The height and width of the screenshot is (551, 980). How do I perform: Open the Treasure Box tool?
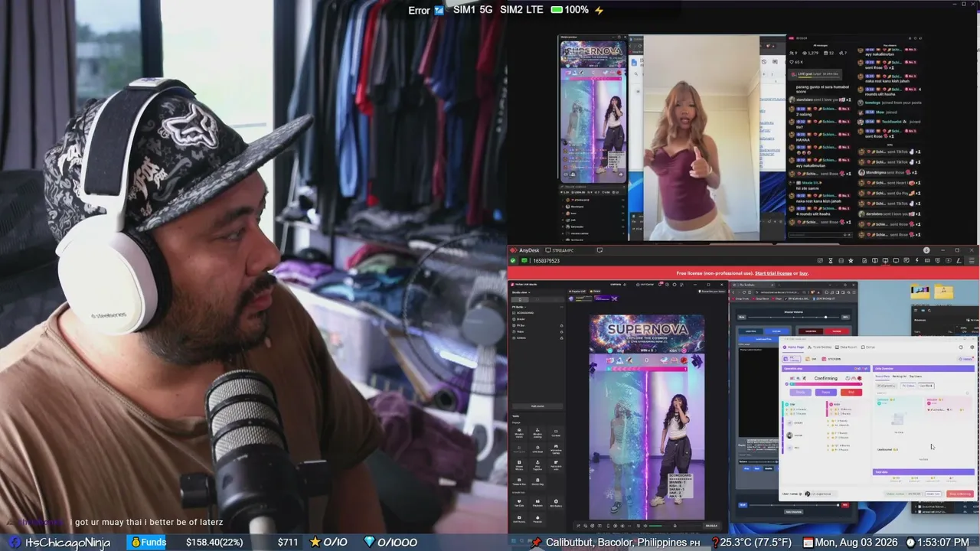click(x=519, y=481)
